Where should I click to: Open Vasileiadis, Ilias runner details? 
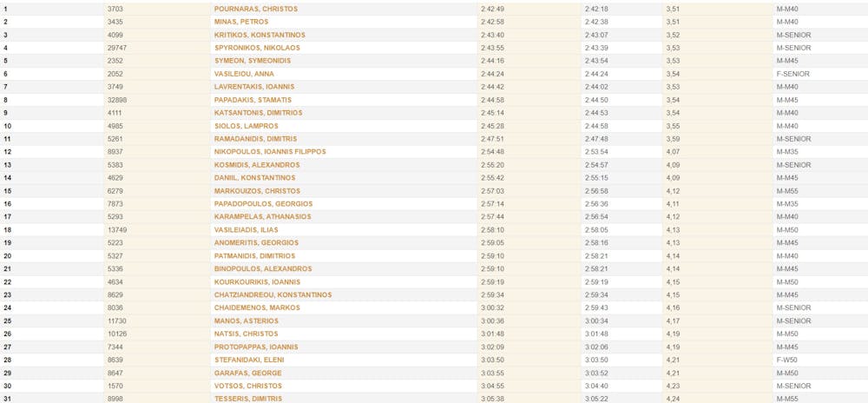(x=246, y=229)
